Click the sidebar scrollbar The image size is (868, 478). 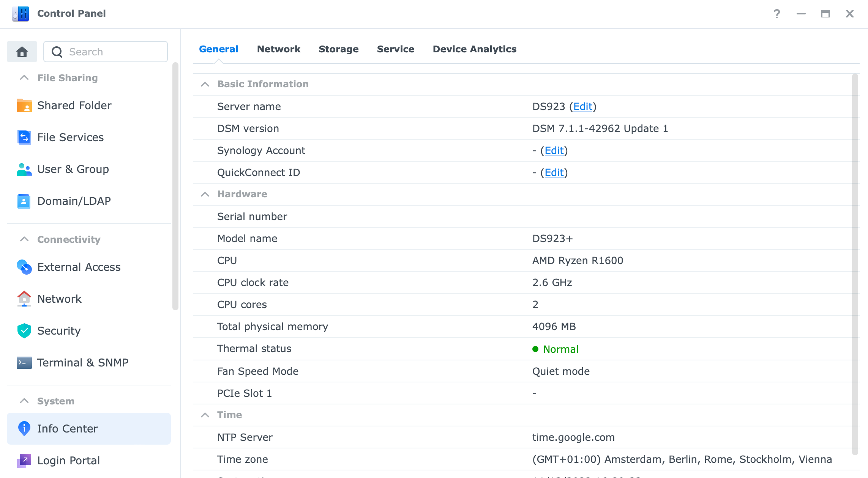175,186
